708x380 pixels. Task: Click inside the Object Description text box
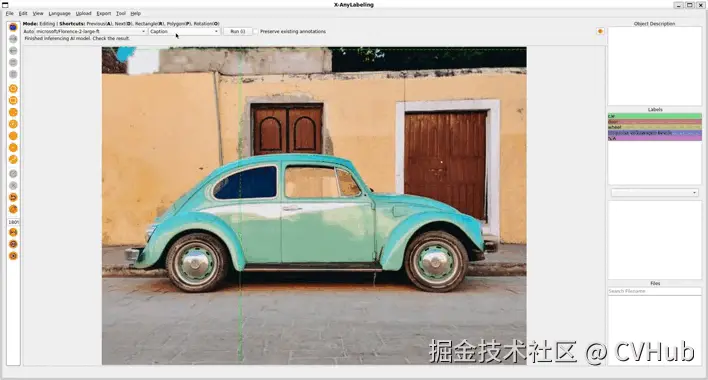[x=655, y=66]
